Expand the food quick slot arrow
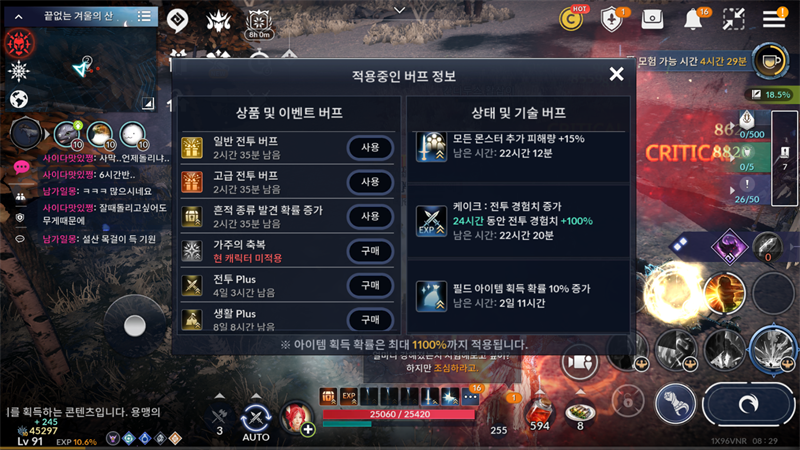800x450 pixels. pos(580,392)
